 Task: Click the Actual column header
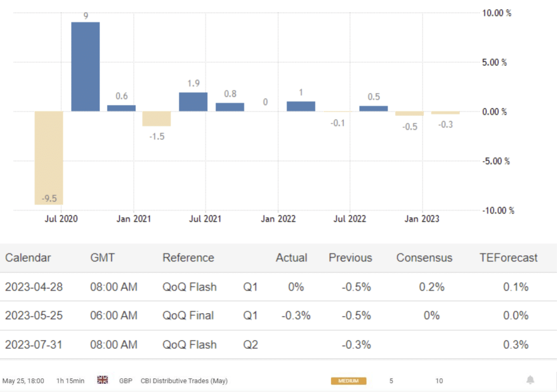pyautogui.click(x=291, y=258)
